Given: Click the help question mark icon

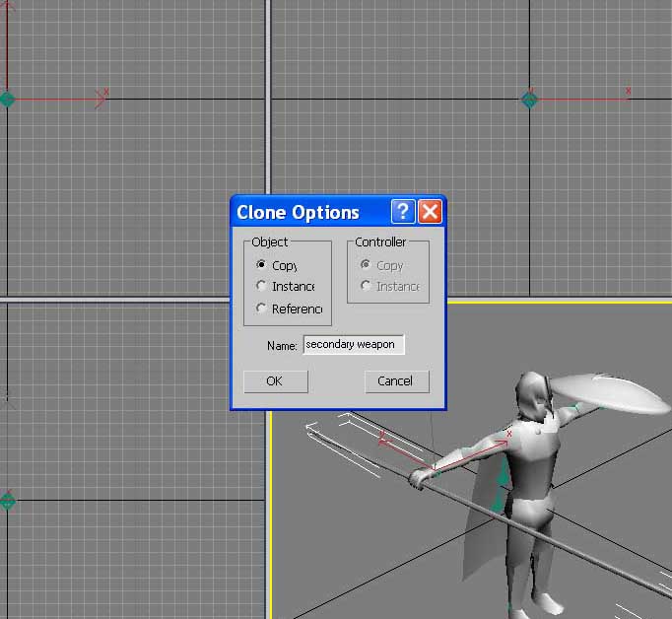Looking at the screenshot, I should coord(403,211).
